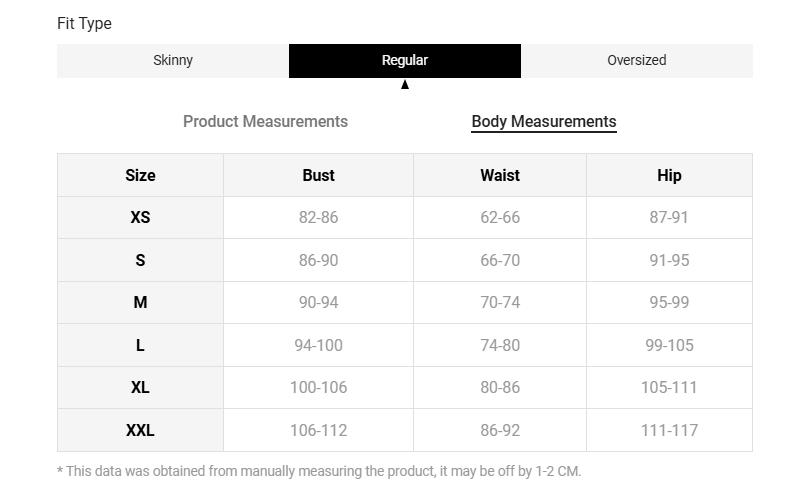Viewport: 797px width, 492px height.
Task: Choose the Oversized fit type
Action: pyautogui.click(x=636, y=60)
